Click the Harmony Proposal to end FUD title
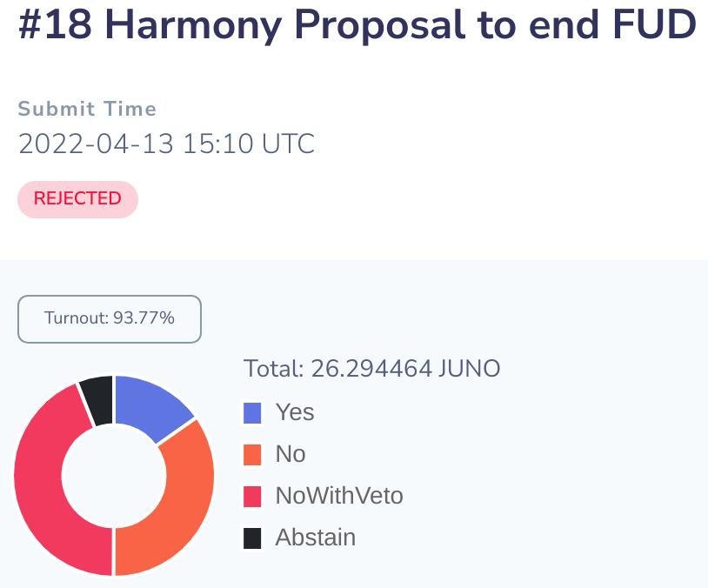The image size is (708, 588). coord(400,27)
